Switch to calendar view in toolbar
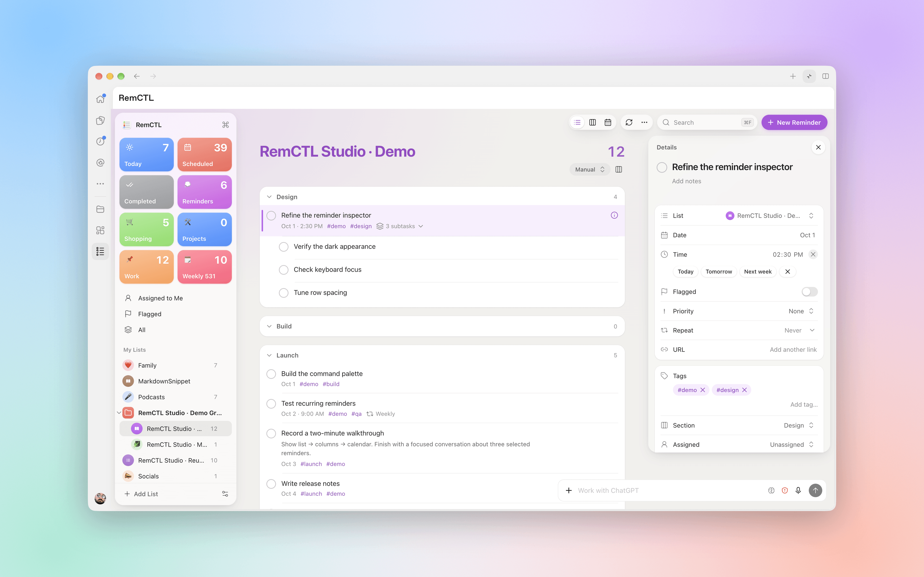This screenshot has width=924, height=577. tap(608, 122)
